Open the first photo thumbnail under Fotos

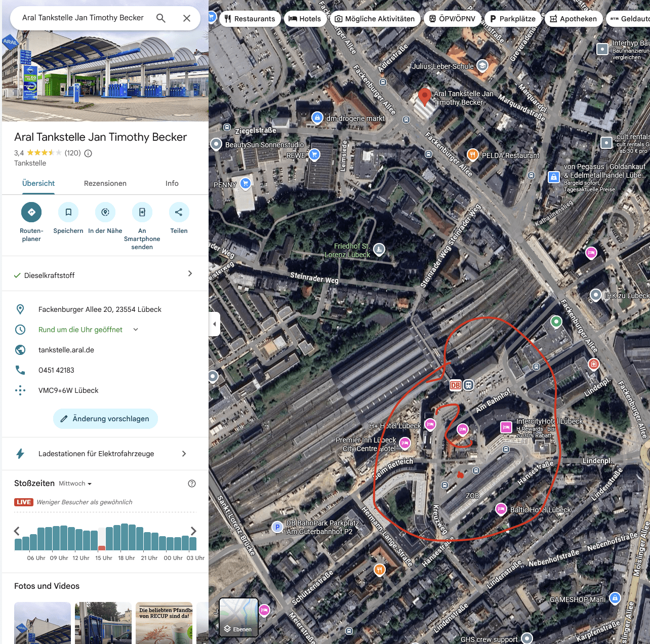pyautogui.click(x=43, y=623)
